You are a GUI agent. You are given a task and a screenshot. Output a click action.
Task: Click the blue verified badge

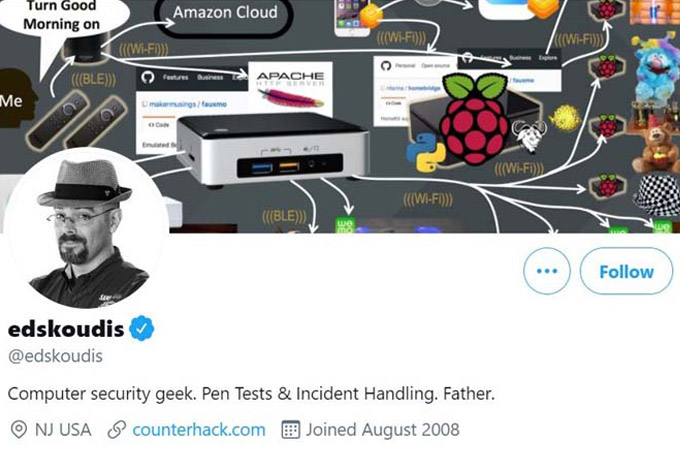pos(142,329)
